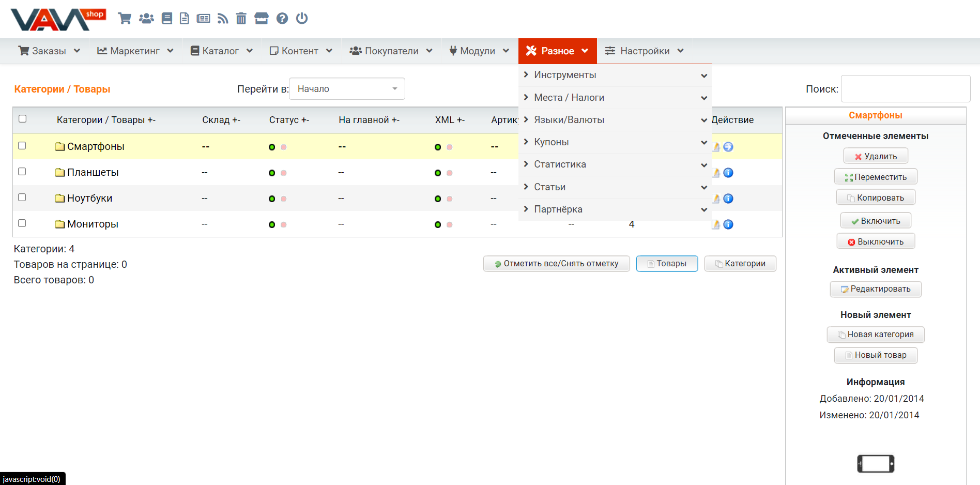Image resolution: width=980 pixels, height=485 pixels.
Task: Click the Редактировать button
Action: 876,289
